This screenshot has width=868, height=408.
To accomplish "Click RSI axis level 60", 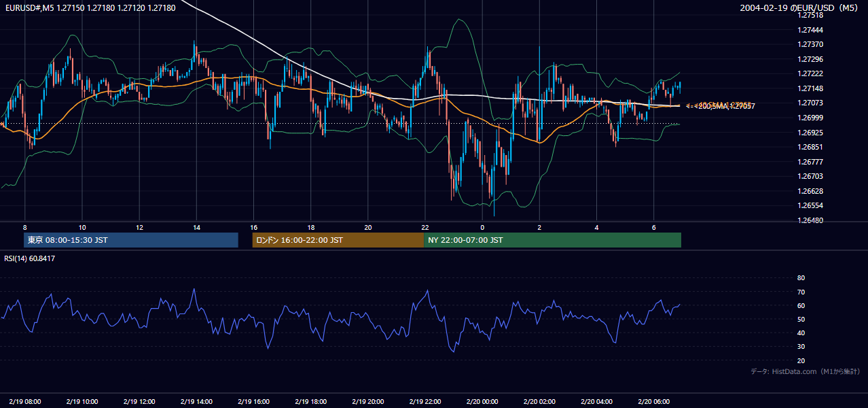I will 801,305.
